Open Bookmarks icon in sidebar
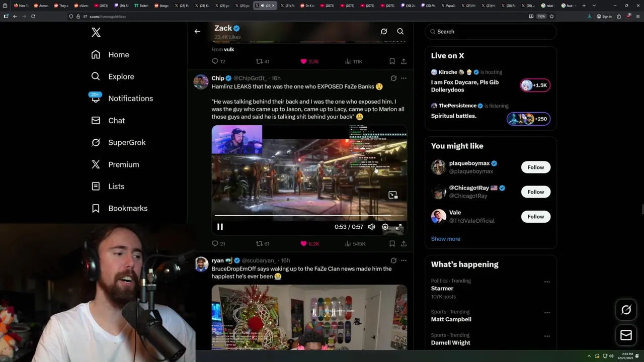 [96, 208]
